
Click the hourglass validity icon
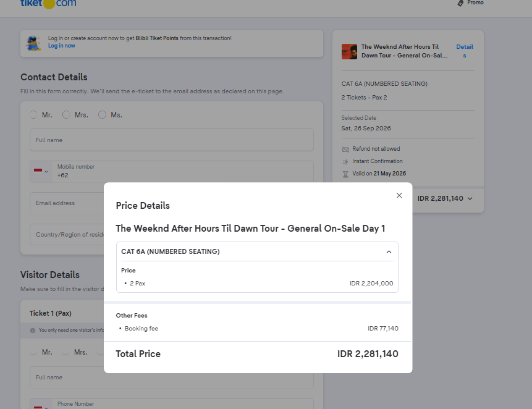point(345,174)
